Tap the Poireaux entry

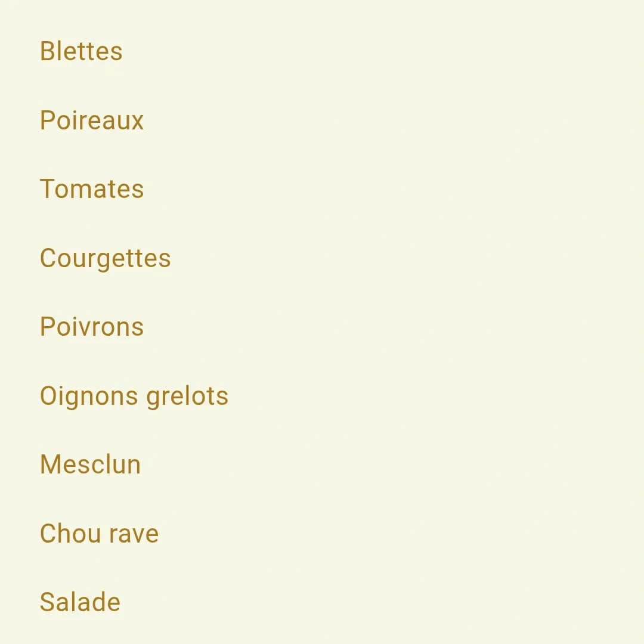click(92, 120)
